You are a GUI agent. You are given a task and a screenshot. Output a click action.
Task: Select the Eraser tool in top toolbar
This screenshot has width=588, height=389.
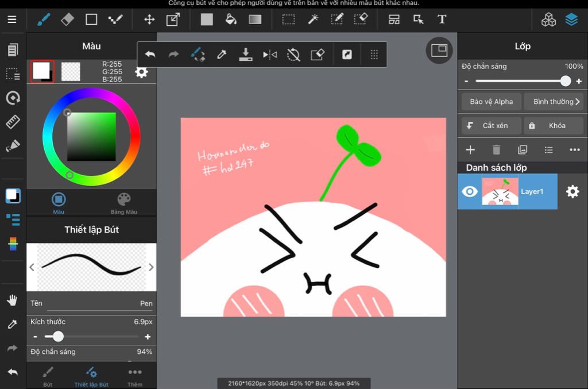pos(67,20)
